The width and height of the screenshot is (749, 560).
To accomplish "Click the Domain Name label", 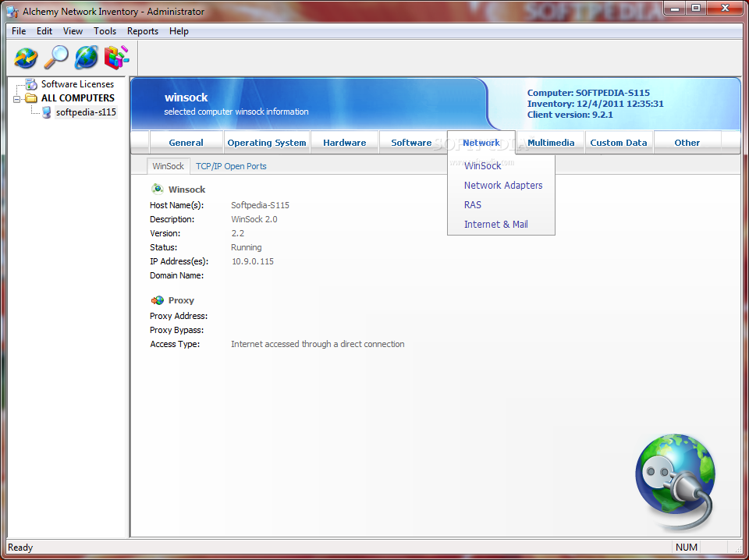I will 177,275.
